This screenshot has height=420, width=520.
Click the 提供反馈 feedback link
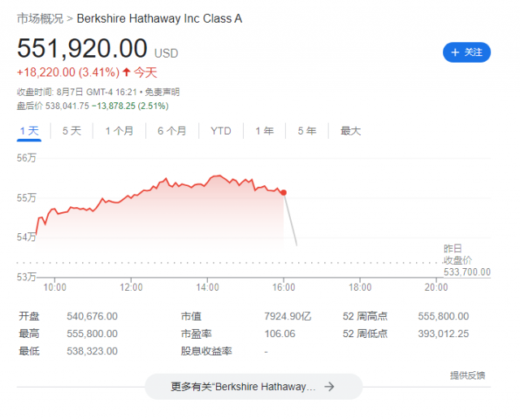pos(467,375)
